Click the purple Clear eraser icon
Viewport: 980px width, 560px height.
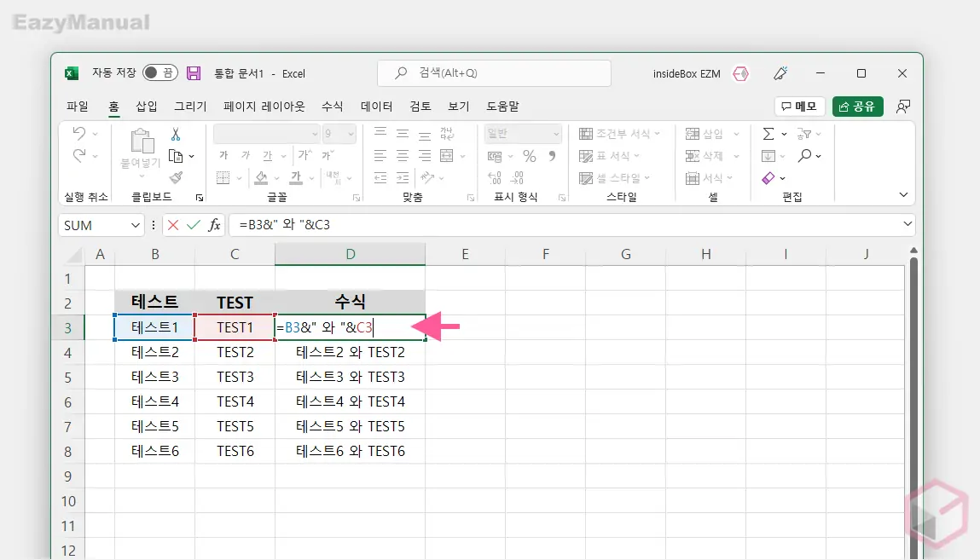(x=768, y=178)
